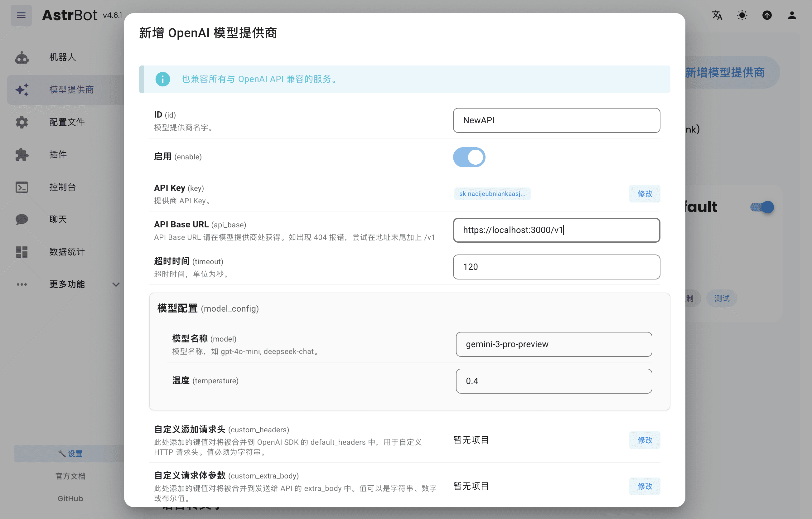Viewport: 812px width, 519px height.
Task: Toggle light theme with the sun icon
Action: coord(742,15)
